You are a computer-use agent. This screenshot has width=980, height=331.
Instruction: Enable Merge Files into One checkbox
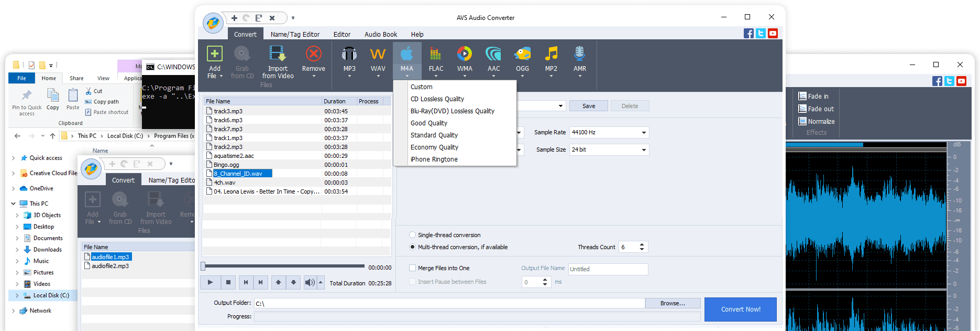pos(413,268)
